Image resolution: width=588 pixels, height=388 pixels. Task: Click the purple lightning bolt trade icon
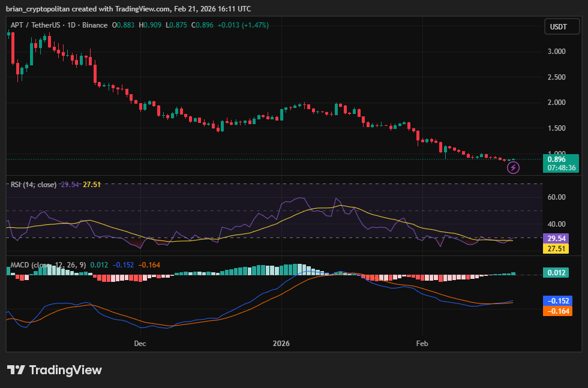(513, 167)
